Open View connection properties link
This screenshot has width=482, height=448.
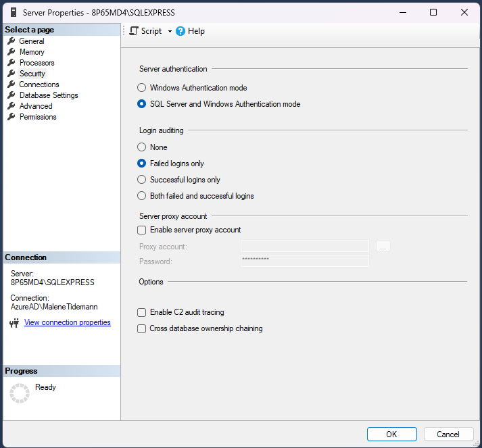pyautogui.click(x=68, y=323)
